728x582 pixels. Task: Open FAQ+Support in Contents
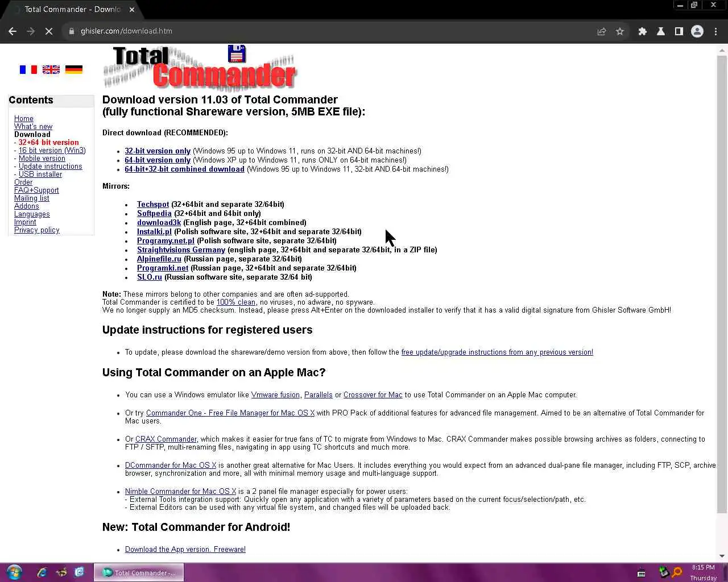36,190
